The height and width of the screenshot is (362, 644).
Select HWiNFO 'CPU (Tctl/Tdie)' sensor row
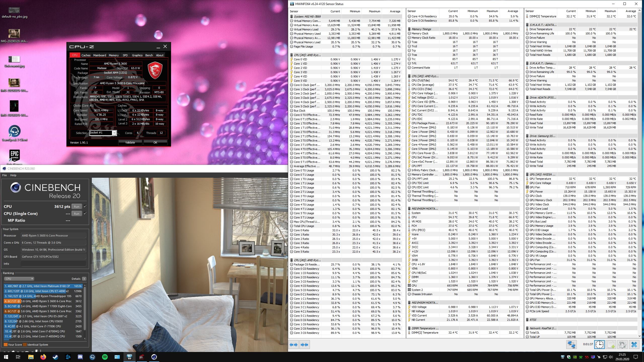(x=463, y=80)
